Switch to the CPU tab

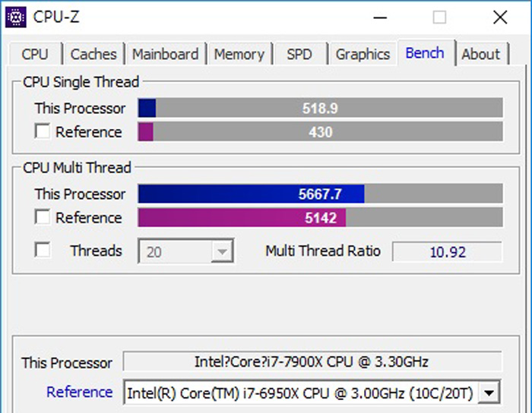point(35,54)
